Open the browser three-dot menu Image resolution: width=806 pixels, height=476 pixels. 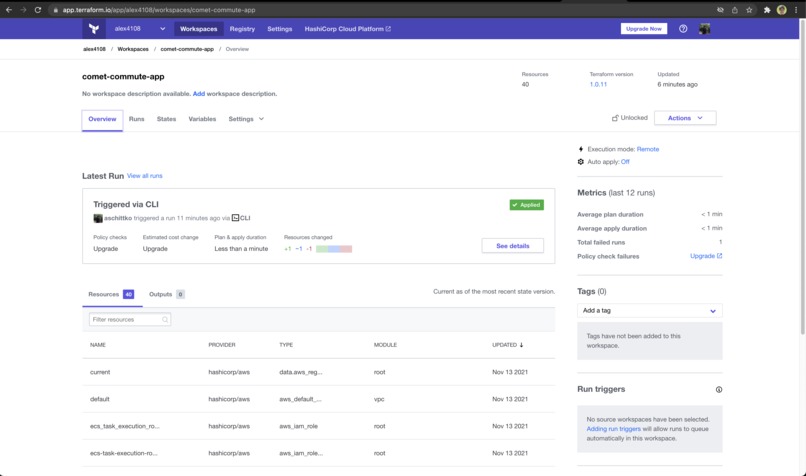pos(796,10)
